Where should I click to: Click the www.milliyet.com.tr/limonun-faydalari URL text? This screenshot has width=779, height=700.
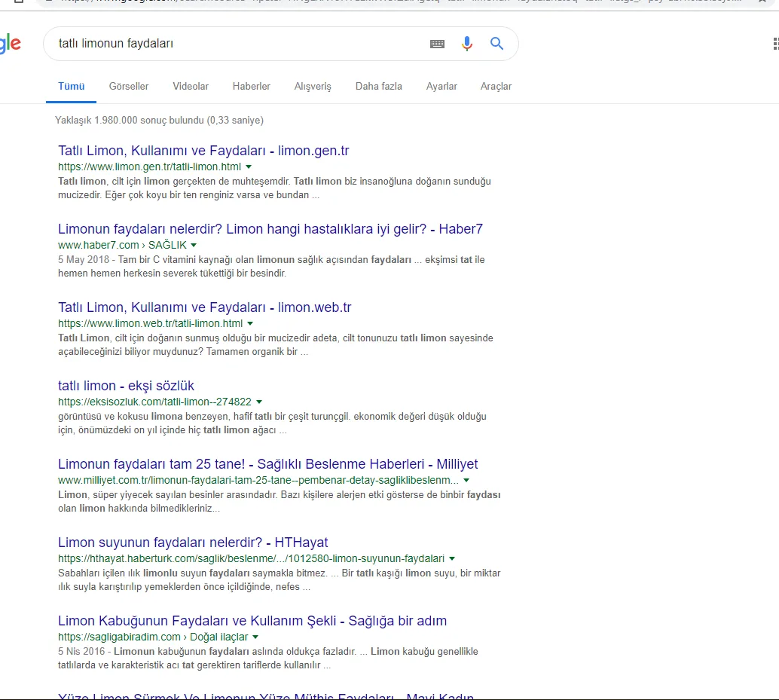258,481
